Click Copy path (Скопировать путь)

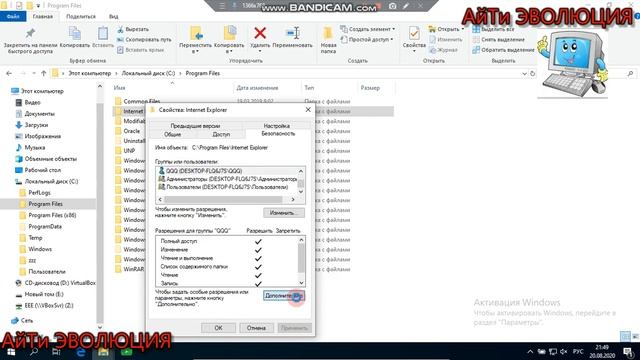(144, 40)
